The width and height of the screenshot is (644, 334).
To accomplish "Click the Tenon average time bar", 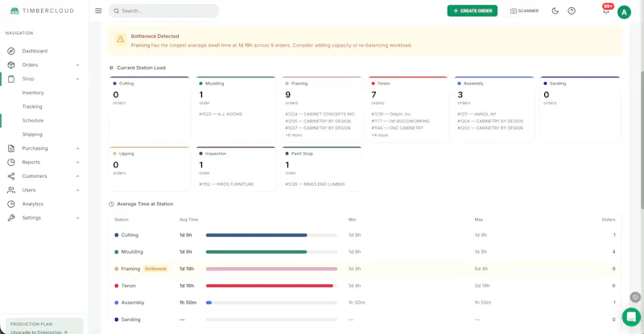I will click(x=271, y=286).
